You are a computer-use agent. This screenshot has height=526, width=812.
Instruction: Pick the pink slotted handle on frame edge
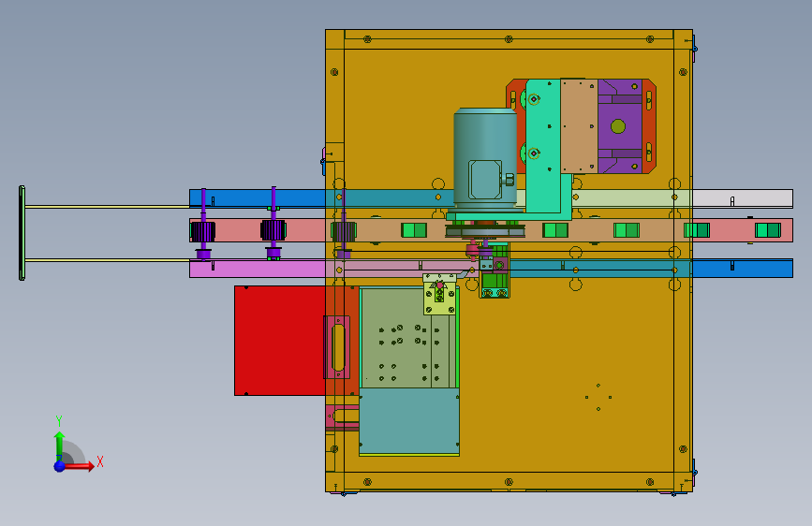338,347
